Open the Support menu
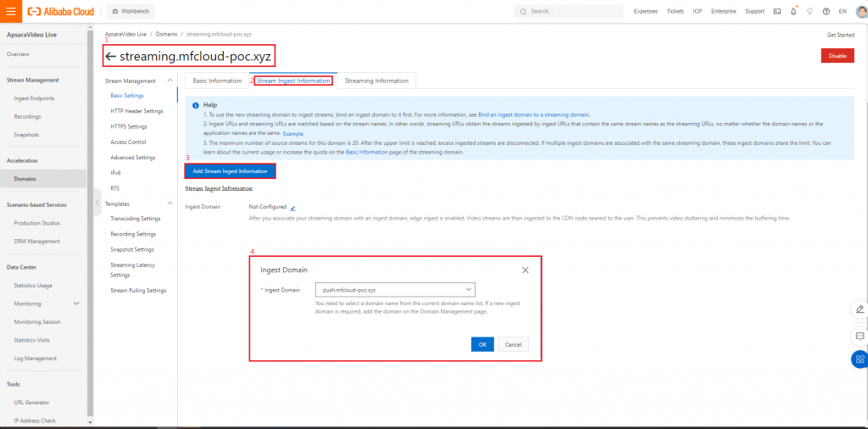This screenshot has height=429, width=868. [754, 11]
